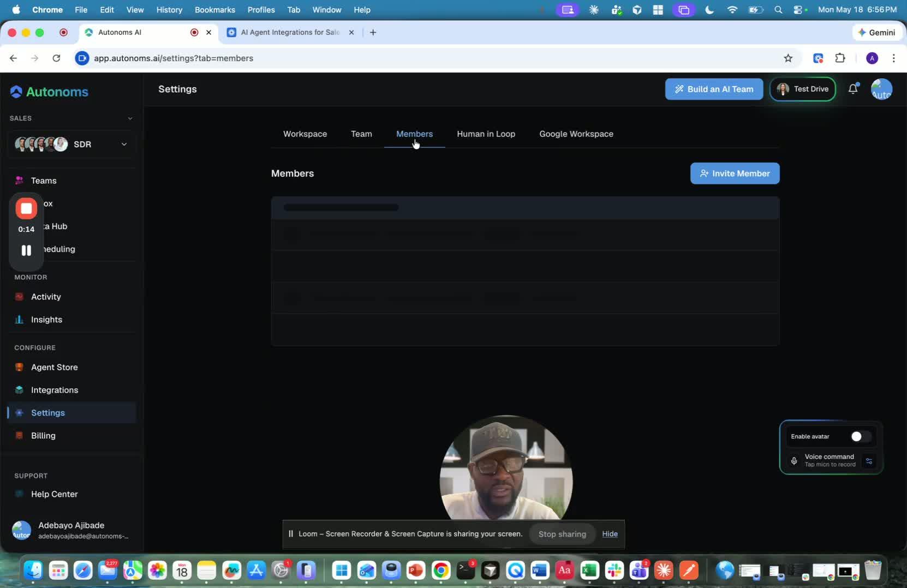The height and width of the screenshot is (588, 907).
Task: Hide the Loom screen sharing bar
Action: pos(610,534)
